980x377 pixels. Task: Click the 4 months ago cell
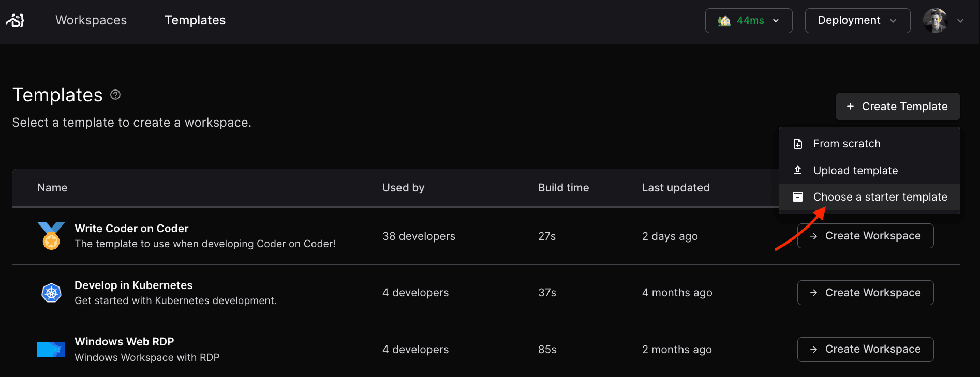click(x=677, y=293)
